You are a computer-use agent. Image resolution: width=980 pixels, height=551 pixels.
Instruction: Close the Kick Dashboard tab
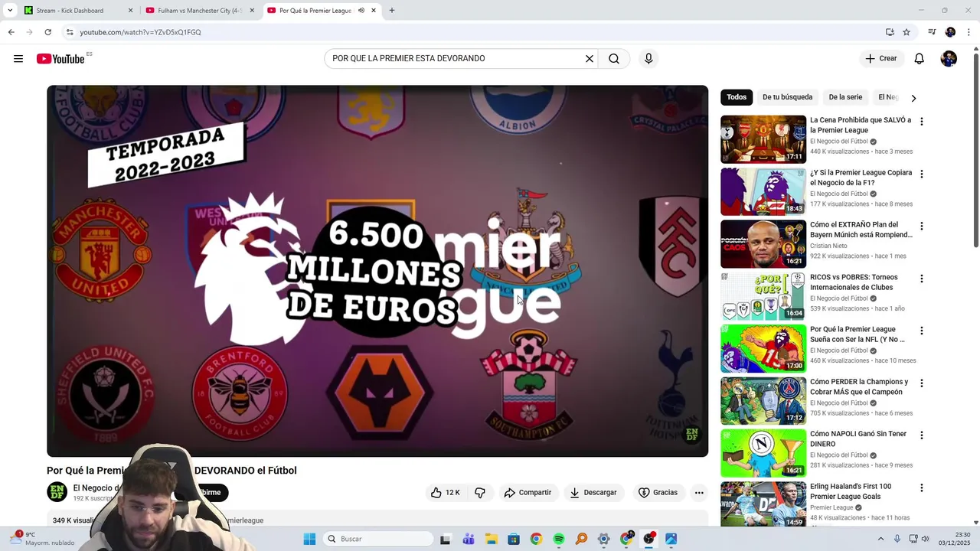tap(130, 11)
